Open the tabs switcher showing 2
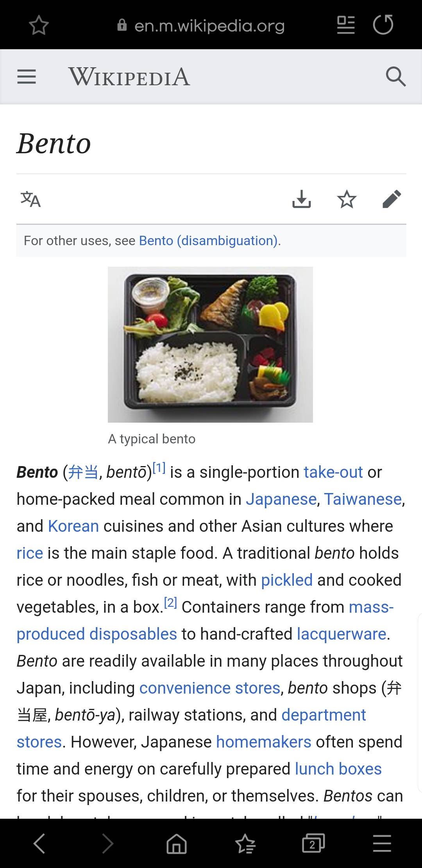This screenshot has height=868, width=422. tap(313, 843)
